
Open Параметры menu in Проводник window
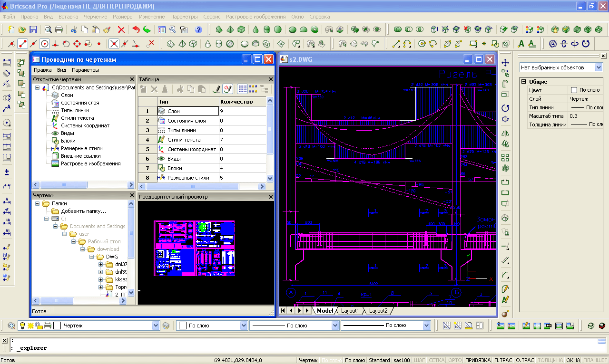click(86, 70)
